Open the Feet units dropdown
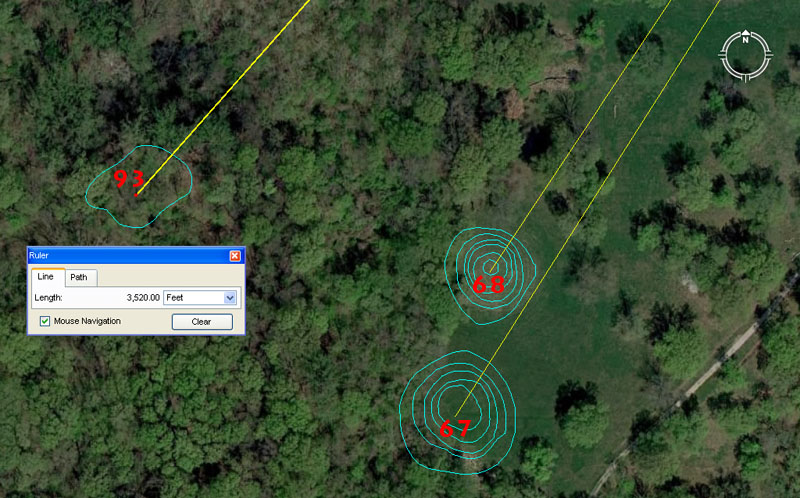This screenshot has height=498, width=800. [x=200, y=297]
